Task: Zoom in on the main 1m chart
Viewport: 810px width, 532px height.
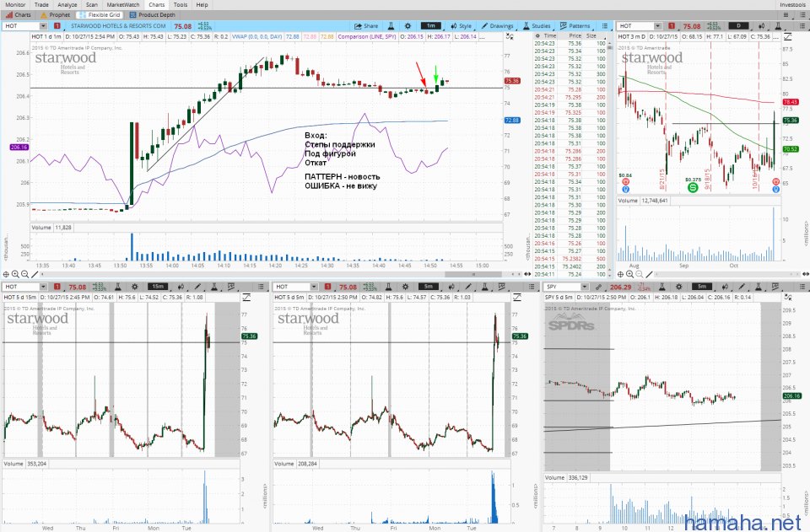Action: 15,275
